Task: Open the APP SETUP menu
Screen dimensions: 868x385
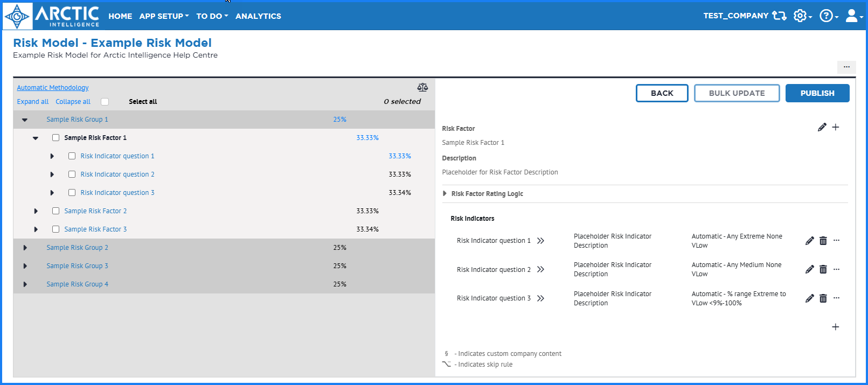Action: (x=164, y=16)
